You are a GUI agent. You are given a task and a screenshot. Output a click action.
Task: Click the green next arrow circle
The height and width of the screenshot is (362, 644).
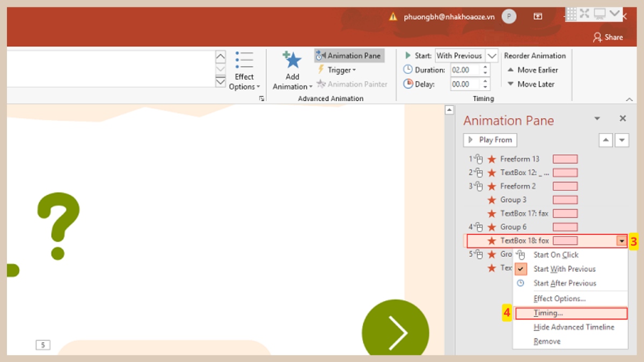396,331
